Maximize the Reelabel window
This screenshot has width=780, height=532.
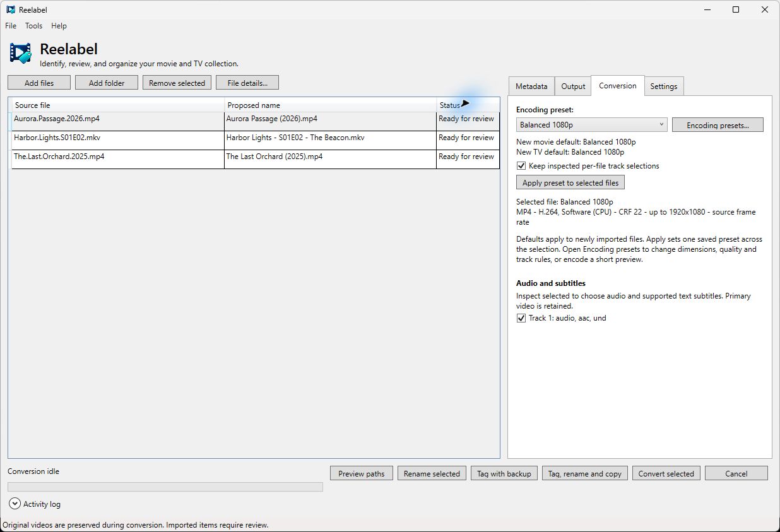coord(736,9)
